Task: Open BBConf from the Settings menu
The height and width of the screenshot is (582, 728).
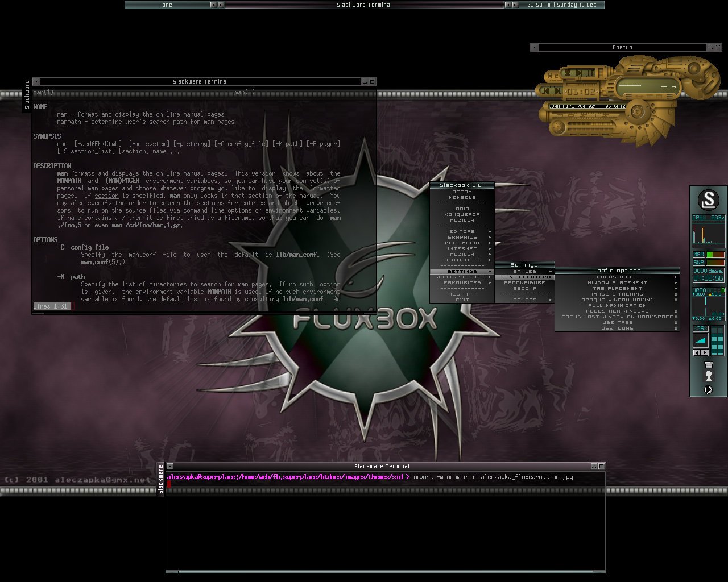Action: click(x=524, y=288)
